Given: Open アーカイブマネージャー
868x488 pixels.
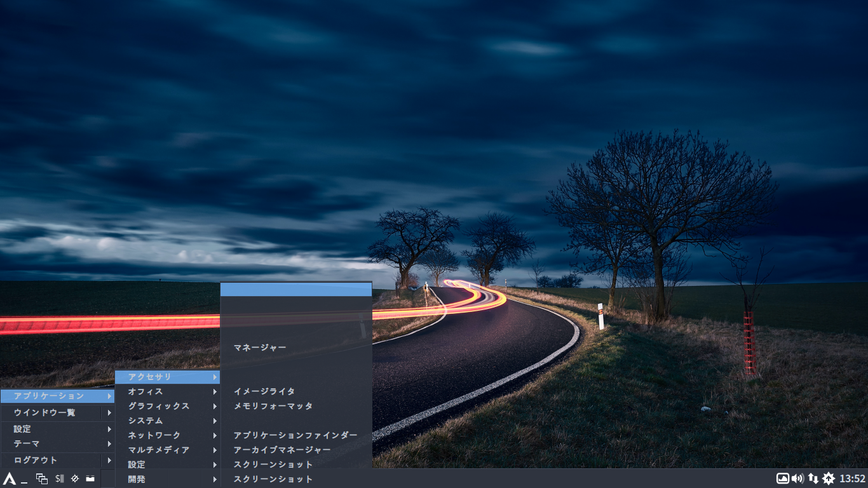Looking at the screenshot, I should (296, 450).
